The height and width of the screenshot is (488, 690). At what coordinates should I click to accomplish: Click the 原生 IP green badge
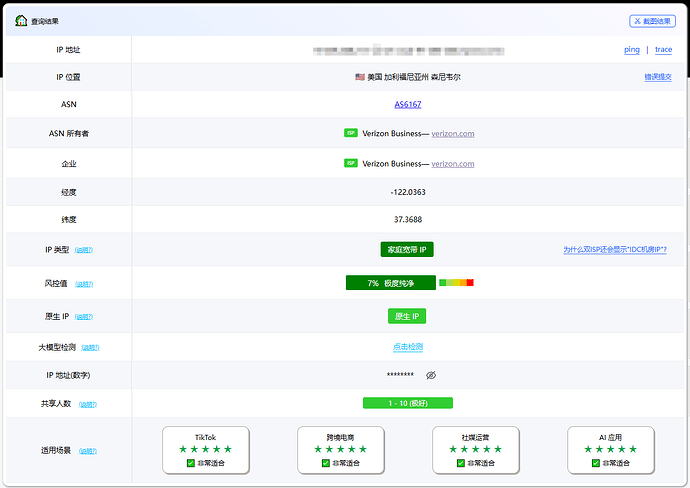(407, 316)
